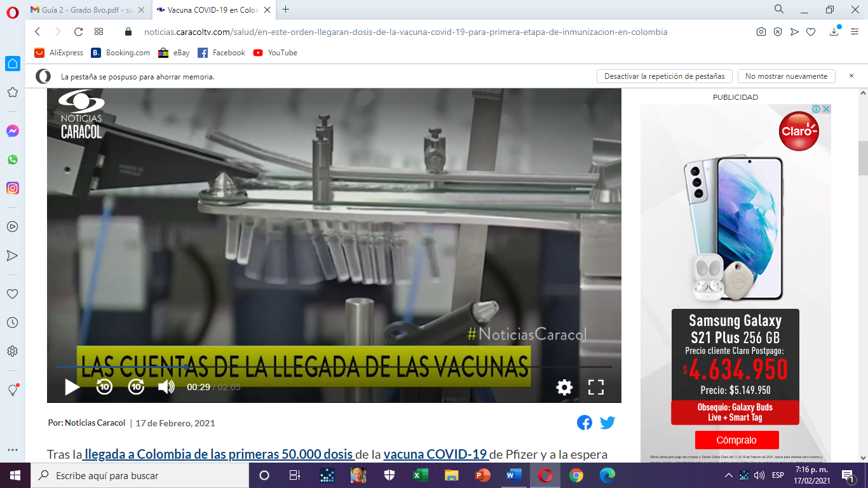Open WhatsApp in the Opera sidebar
This screenshot has width=868, height=488.
(12, 159)
